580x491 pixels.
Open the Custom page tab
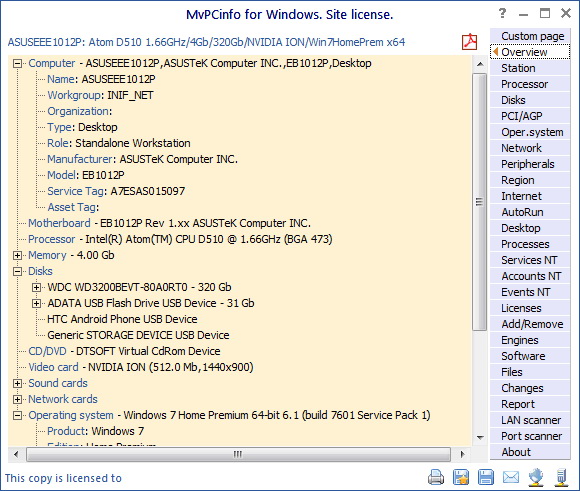tap(530, 36)
